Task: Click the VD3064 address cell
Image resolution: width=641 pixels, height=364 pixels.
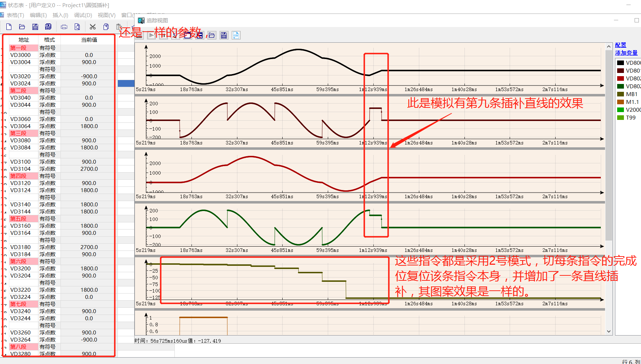Action: [23, 126]
